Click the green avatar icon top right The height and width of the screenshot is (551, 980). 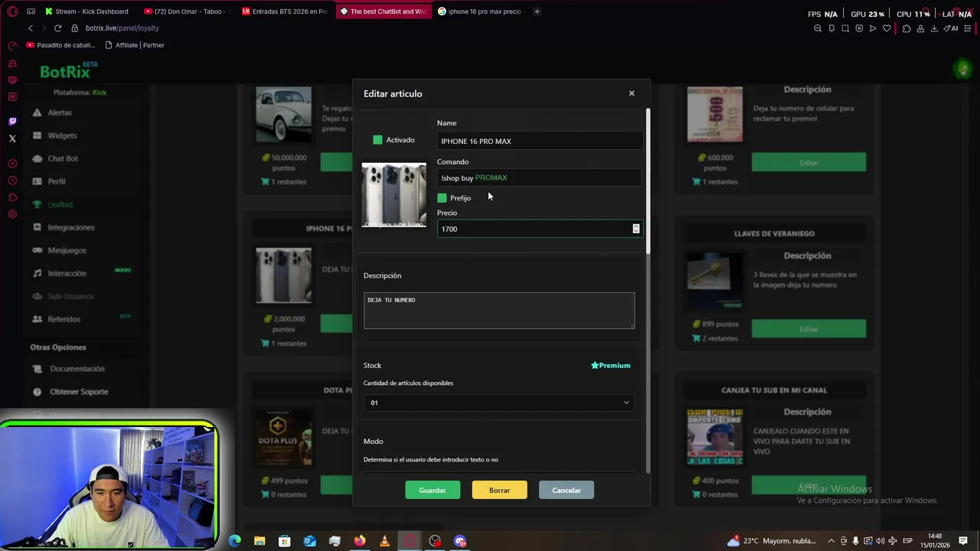(x=962, y=69)
